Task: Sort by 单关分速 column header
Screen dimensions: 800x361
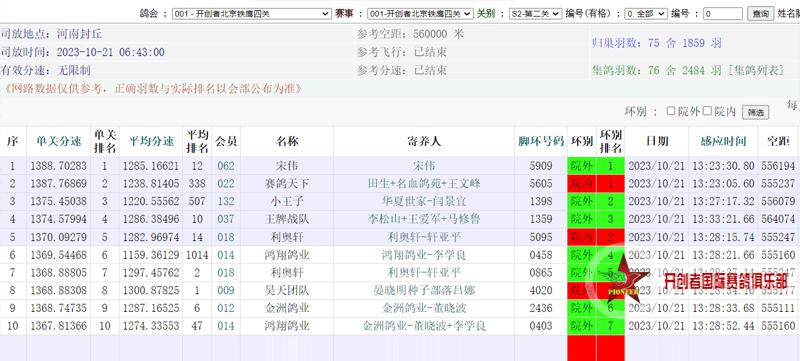Action: 59,141
